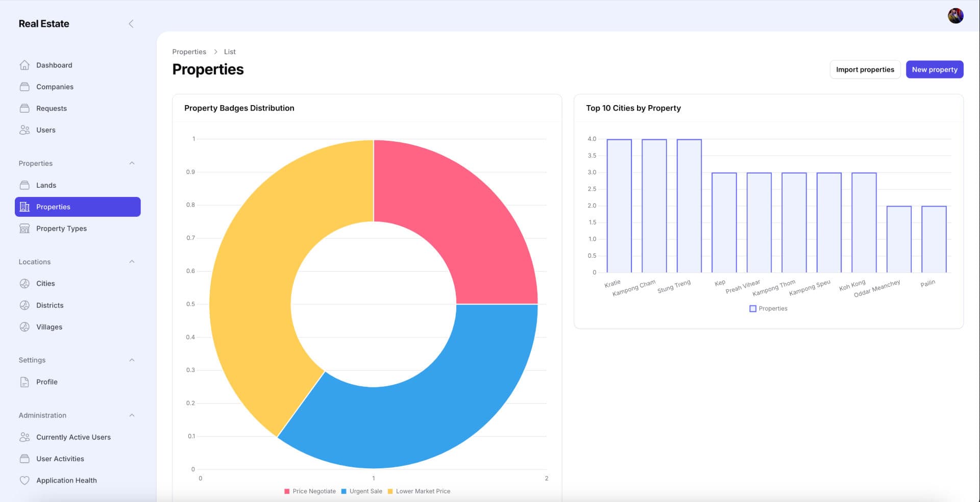Click the Districts globe icon
Screen dimensions: 980x502
coord(24,305)
